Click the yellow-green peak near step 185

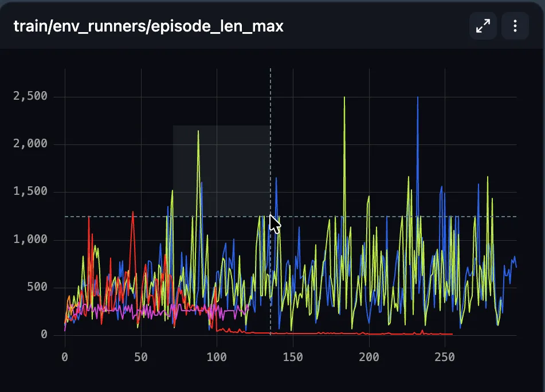344,97
